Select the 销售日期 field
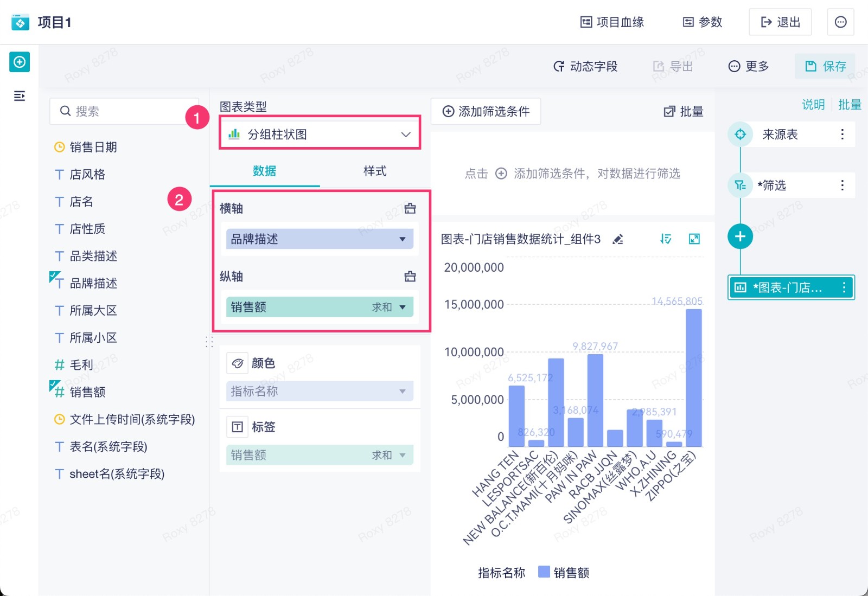This screenshot has width=868, height=596. pyautogui.click(x=86, y=148)
